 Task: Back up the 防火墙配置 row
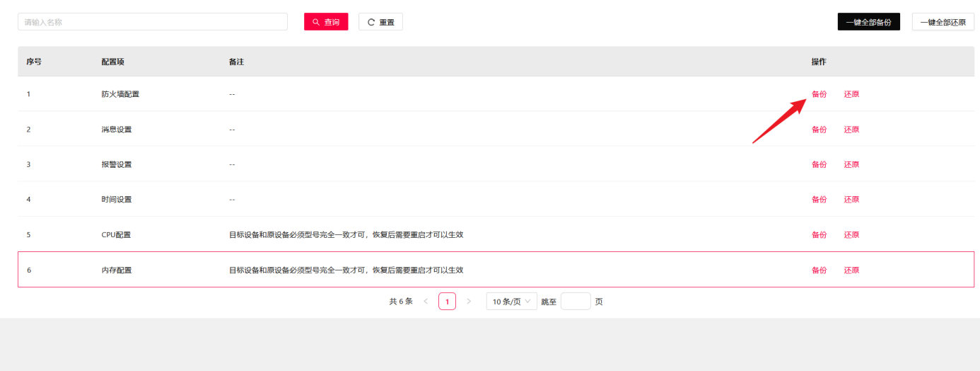(x=819, y=94)
